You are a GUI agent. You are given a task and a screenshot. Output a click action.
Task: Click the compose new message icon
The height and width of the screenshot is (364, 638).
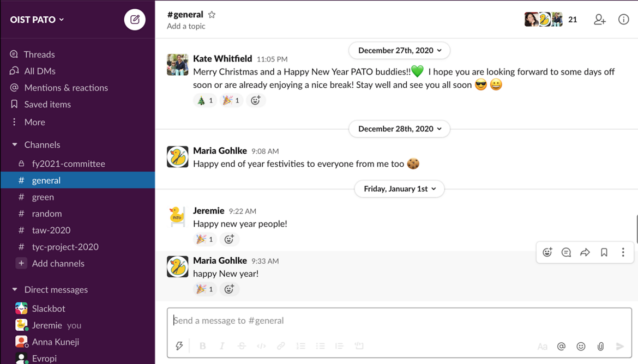pyautogui.click(x=135, y=20)
